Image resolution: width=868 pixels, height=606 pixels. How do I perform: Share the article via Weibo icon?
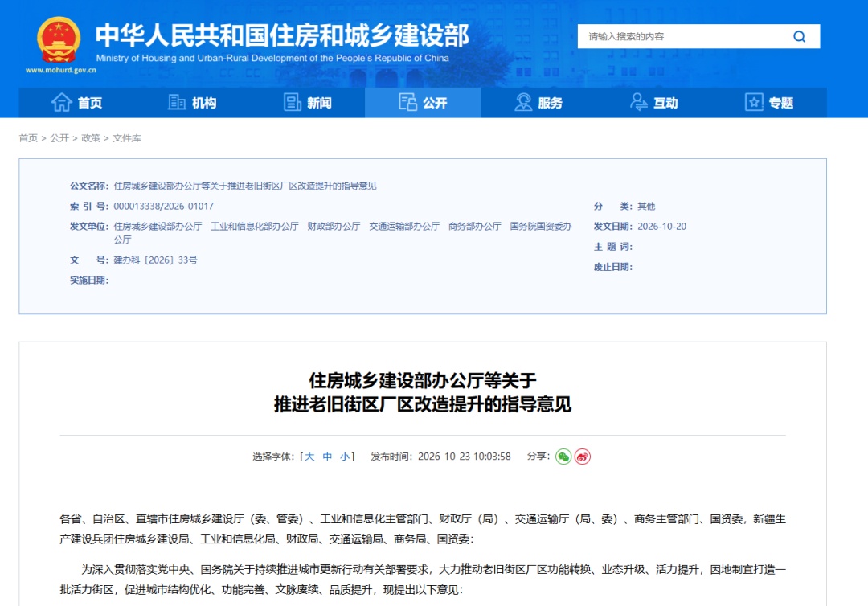[583, 457]
